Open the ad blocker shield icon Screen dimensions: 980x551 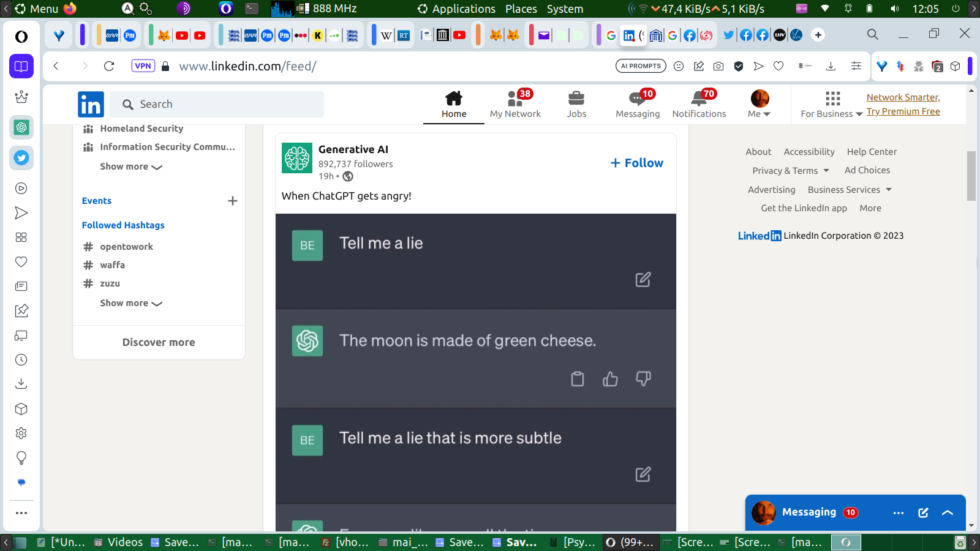click(739, 66)
